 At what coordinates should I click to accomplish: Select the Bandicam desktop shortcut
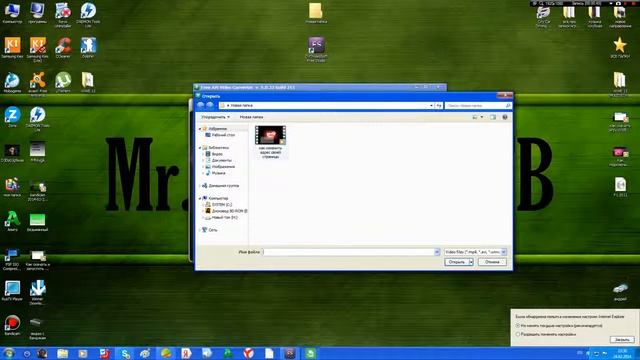point(12,325)
